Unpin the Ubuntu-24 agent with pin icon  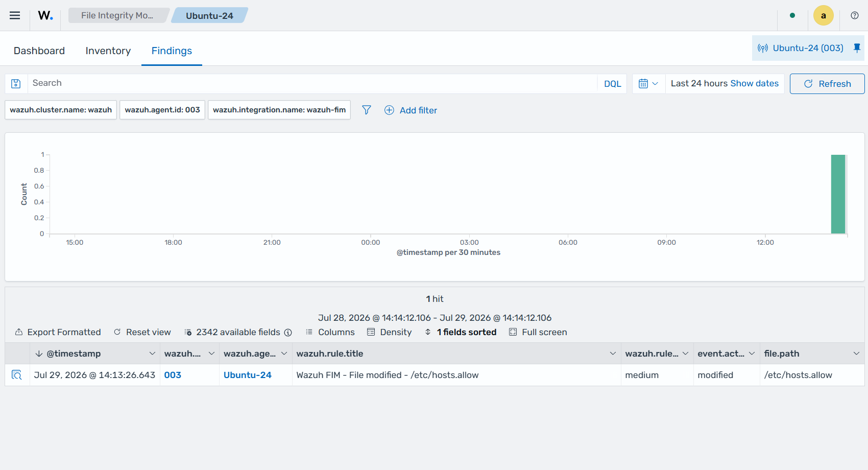857,48
